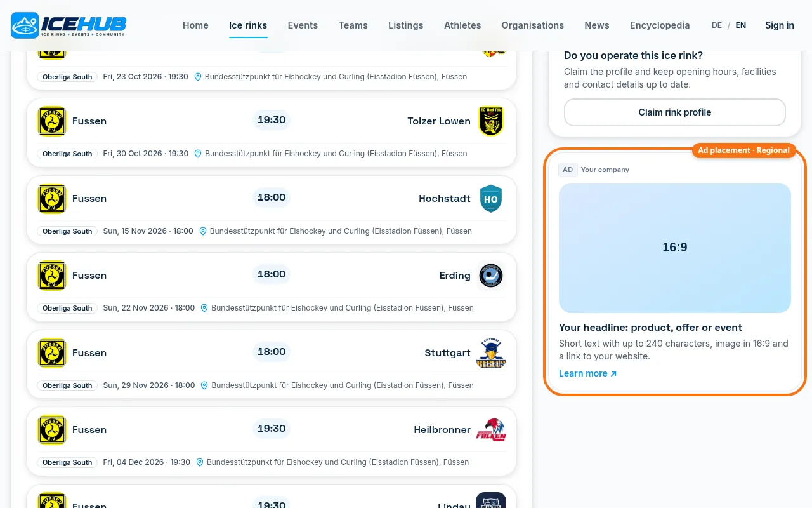Click 'Your company' advertiser label
This screenshot has height=508, width=812.
point(605,170)
